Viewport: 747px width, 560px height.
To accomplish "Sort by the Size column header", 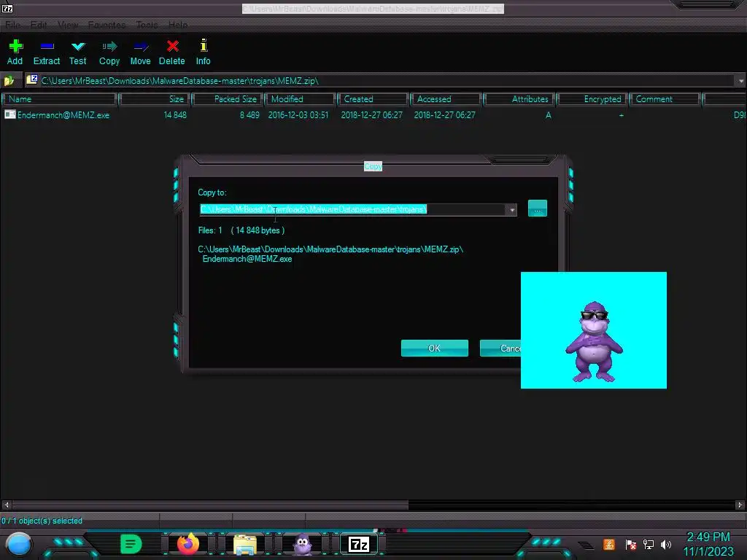I will (155, 99).
